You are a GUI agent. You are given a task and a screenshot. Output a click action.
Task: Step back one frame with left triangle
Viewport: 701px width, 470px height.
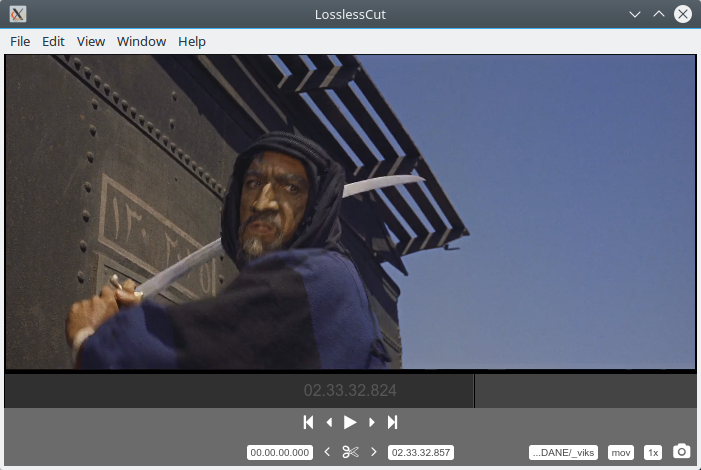(x=329, y=422)
